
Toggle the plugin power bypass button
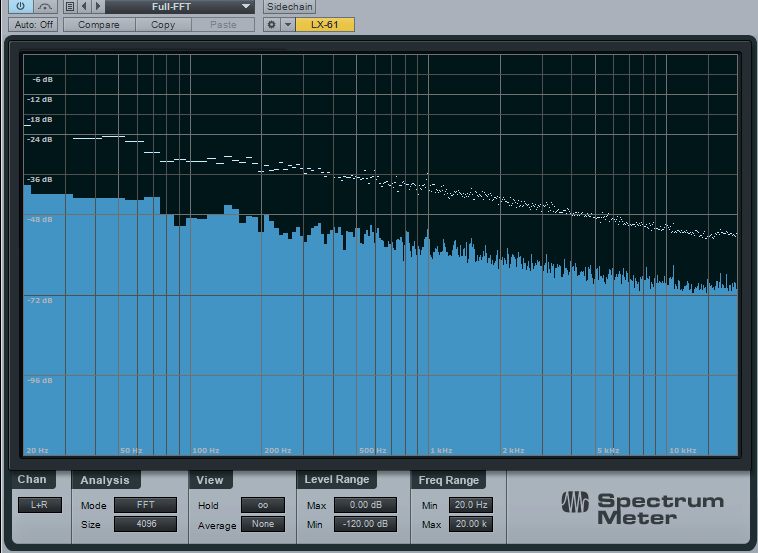[21, 6]
